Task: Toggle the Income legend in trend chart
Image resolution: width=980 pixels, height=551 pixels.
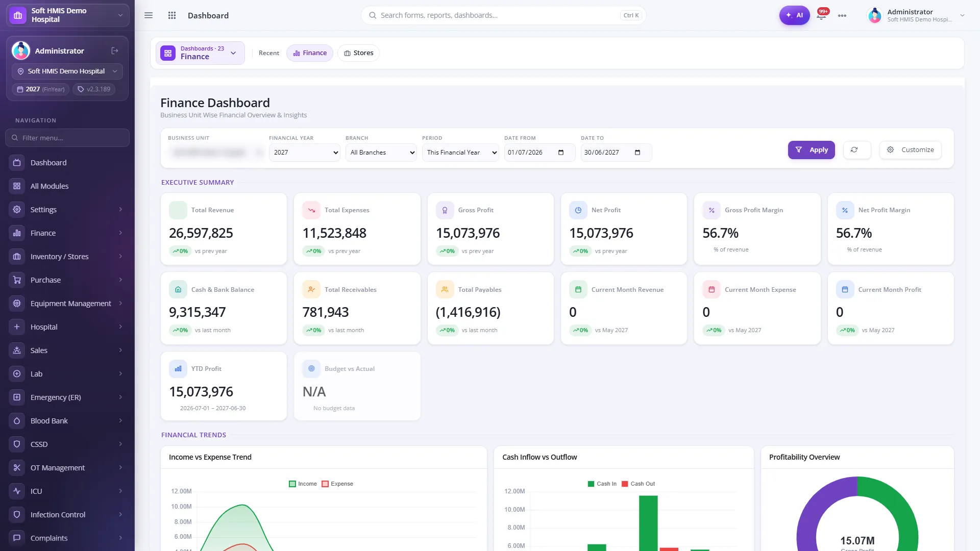Action: [303, 484]
